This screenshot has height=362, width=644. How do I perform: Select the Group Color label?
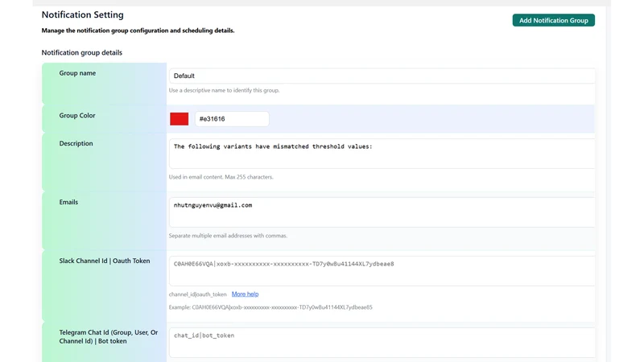[x=77, y=116]
